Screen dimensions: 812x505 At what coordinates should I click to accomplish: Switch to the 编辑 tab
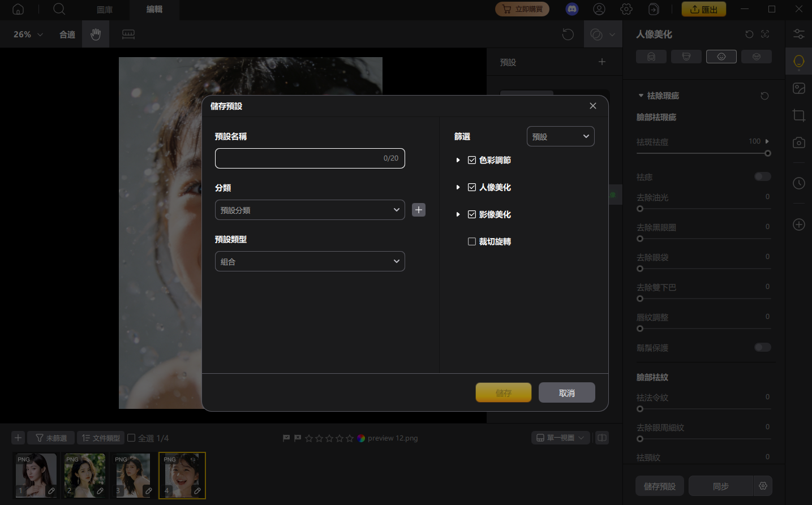[154, 10]
